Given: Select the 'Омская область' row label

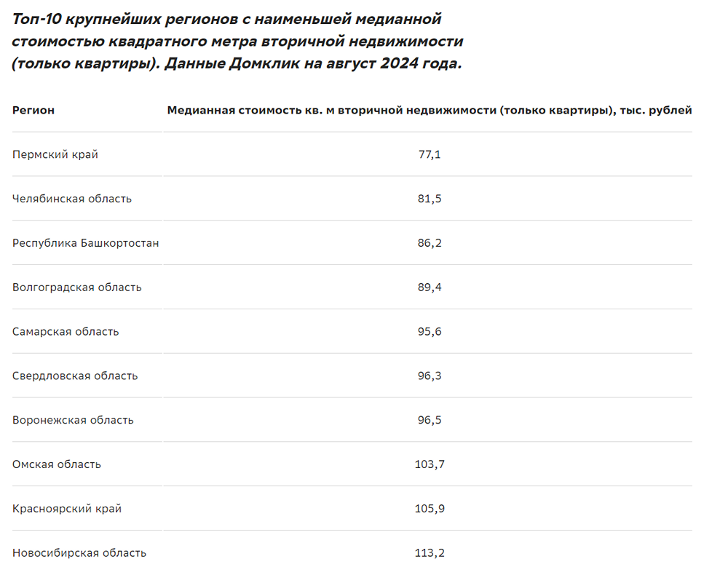Looking at the screenshot, I should 57,464.
